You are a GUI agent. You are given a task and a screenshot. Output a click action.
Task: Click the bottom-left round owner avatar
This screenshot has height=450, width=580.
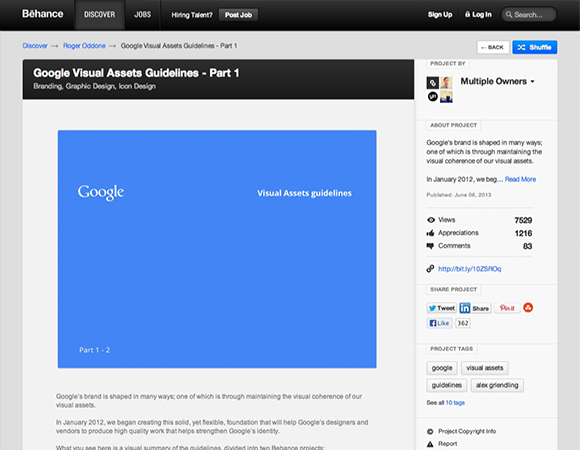432,97
